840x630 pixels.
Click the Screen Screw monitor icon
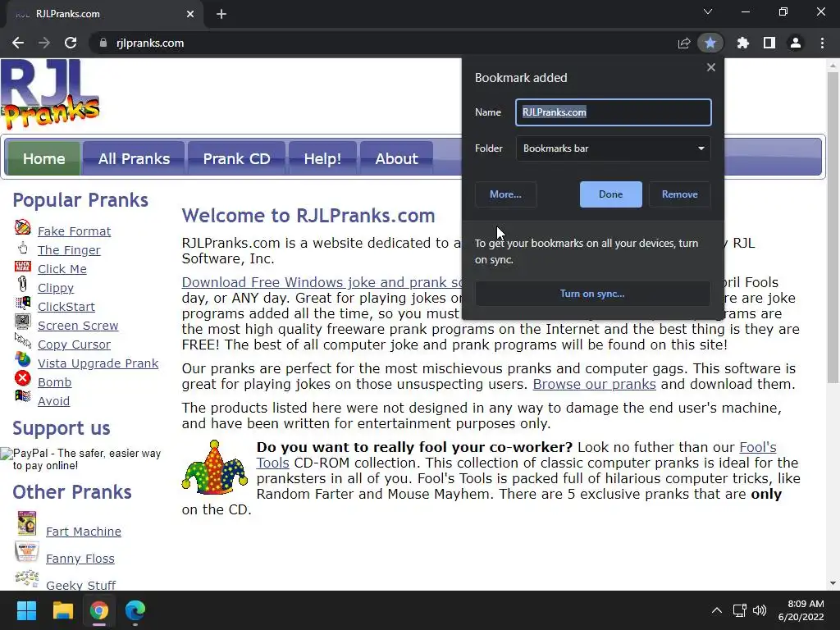tap(22, 322)
